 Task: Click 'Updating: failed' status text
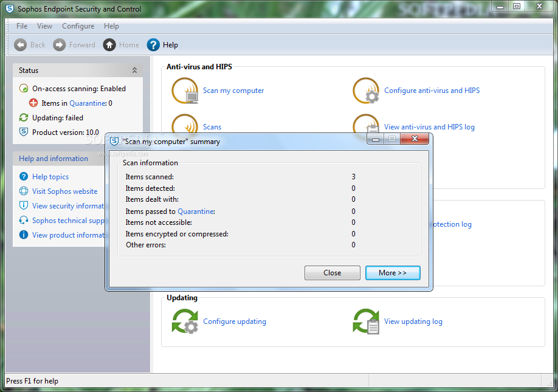(58, 118)
